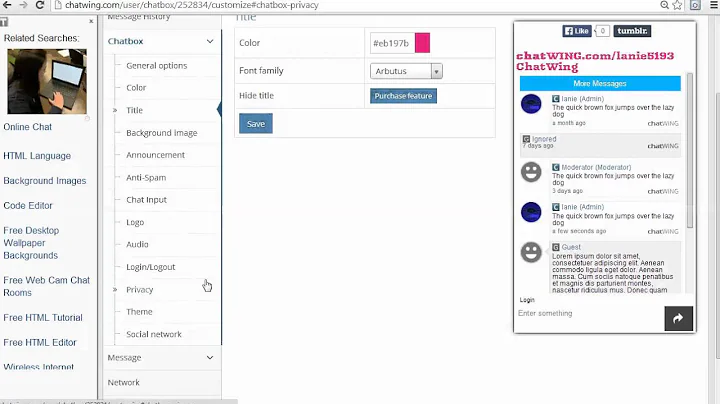Click the tumblr share button
Screen dimensions: 720x404
(x=632, y=31)
